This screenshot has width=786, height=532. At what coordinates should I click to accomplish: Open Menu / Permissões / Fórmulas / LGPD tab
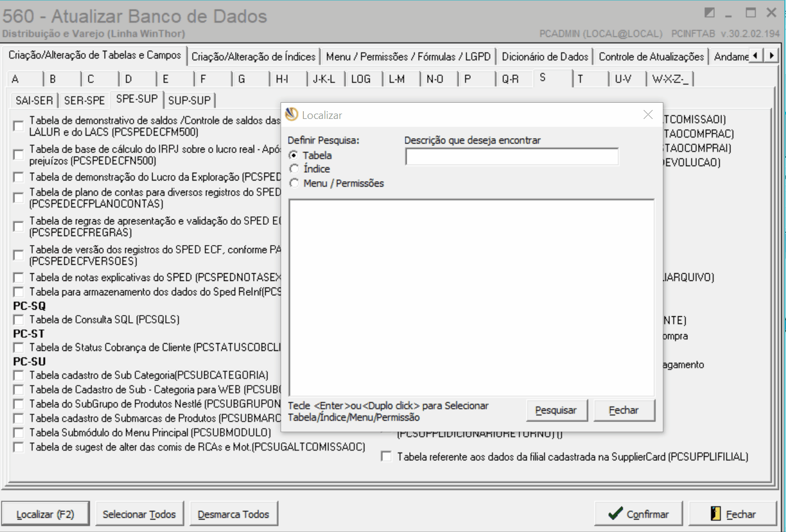[409, 57]
